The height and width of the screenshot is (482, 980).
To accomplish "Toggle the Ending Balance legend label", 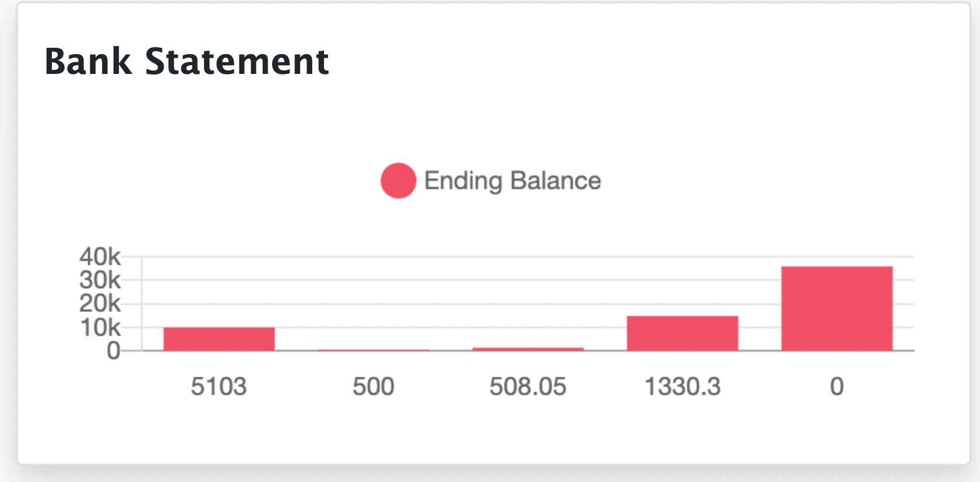I will 512,180.
